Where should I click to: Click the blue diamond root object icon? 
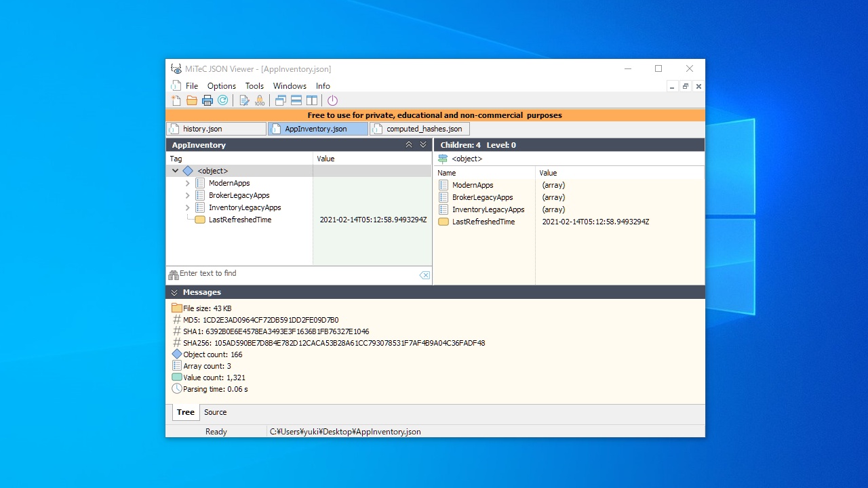pos(188,171)
